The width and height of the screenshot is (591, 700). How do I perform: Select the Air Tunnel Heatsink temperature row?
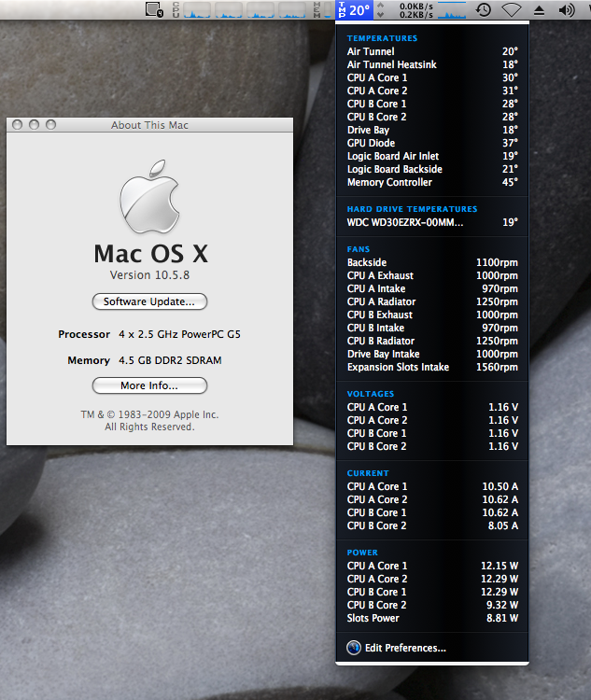pos(432,64)
